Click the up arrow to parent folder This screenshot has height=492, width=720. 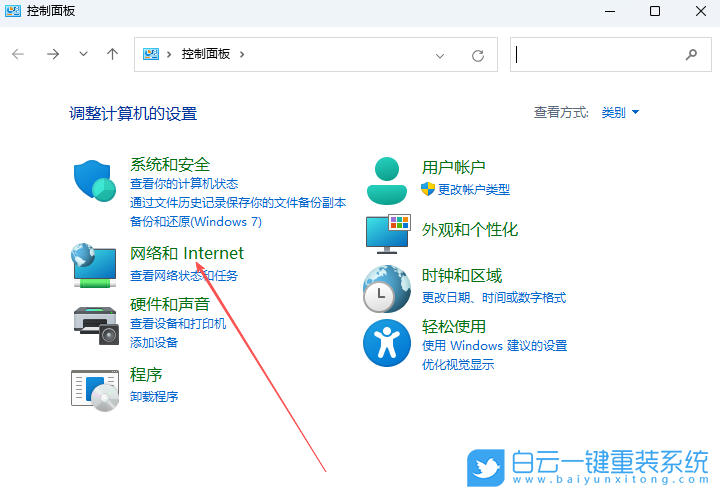(x=112, y=54)
